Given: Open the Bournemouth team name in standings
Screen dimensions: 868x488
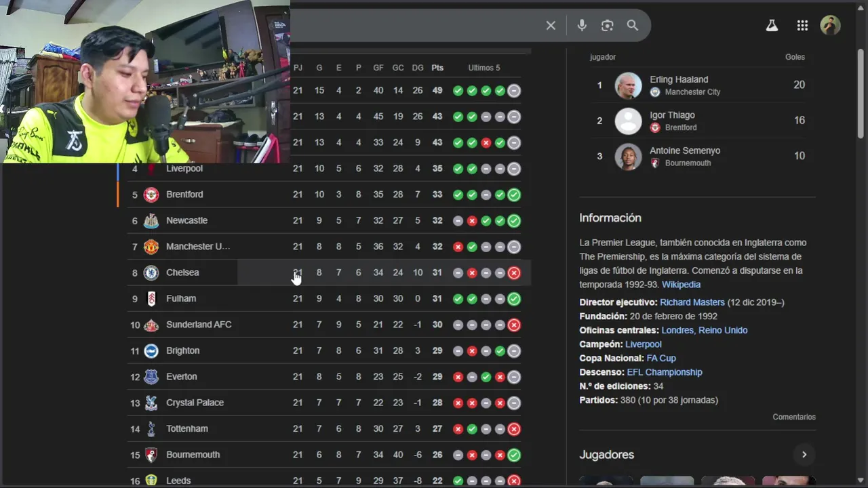Looking at the screenshot, I should pyautogui.click(x=193, y=455).
